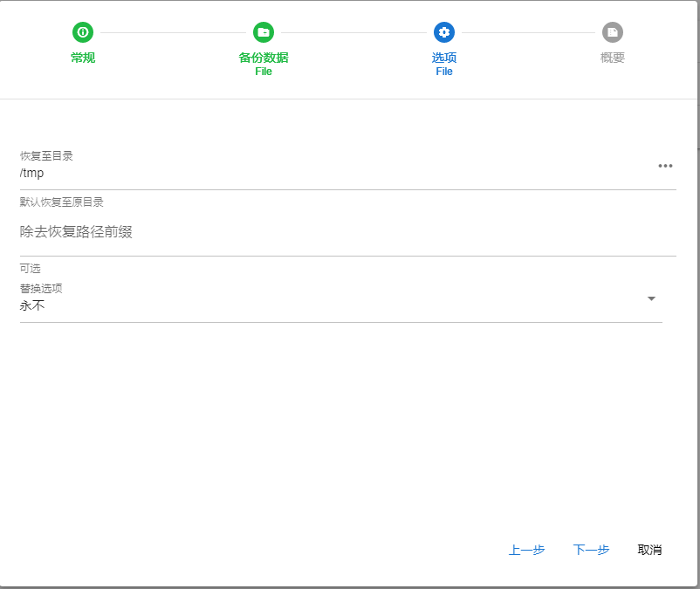The width and height of the screenshot is (700, 589).
Task: Focus the 恢复至目录 field containing /tmp
Action: pos(332,173)
